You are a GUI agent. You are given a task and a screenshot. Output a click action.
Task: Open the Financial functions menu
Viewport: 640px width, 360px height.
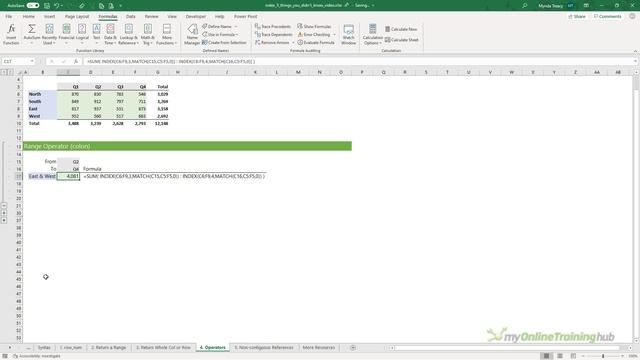click(x=66, y=34)
